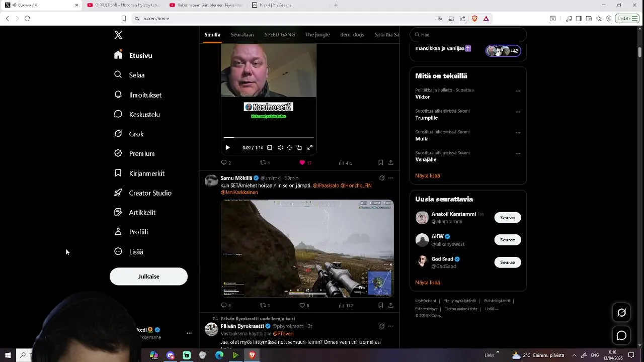Click the Julkaise post button

point(148,277)
